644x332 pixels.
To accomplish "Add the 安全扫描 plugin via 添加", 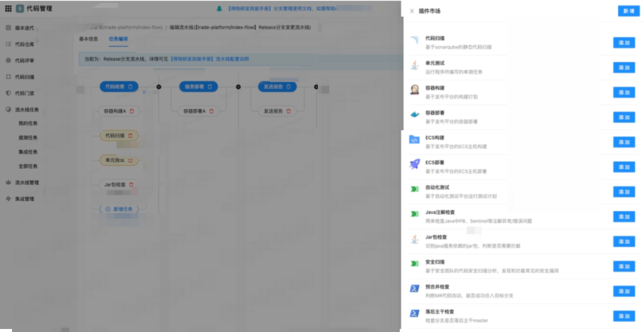I will click(624, 266).
